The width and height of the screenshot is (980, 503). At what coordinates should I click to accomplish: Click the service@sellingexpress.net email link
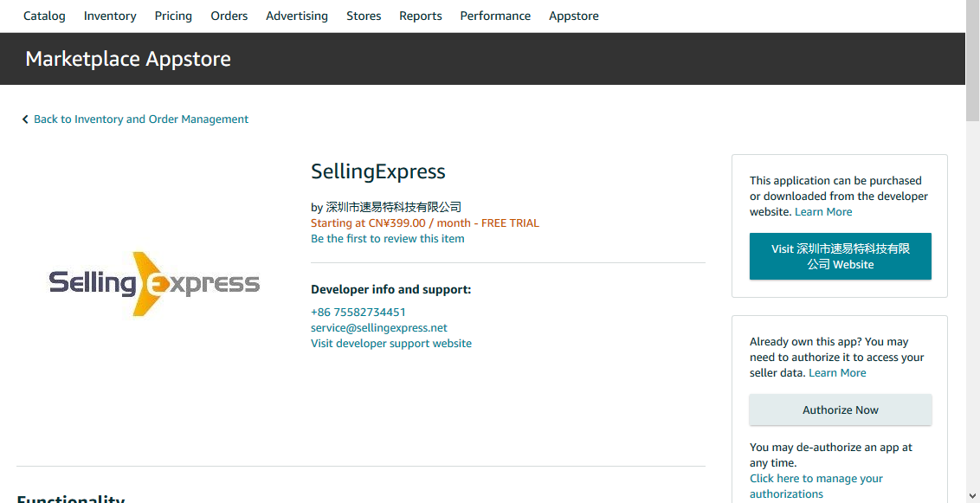click(379, 328)
